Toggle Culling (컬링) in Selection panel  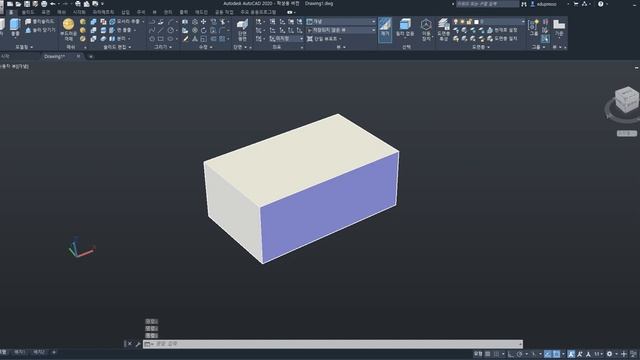(385, 29)
